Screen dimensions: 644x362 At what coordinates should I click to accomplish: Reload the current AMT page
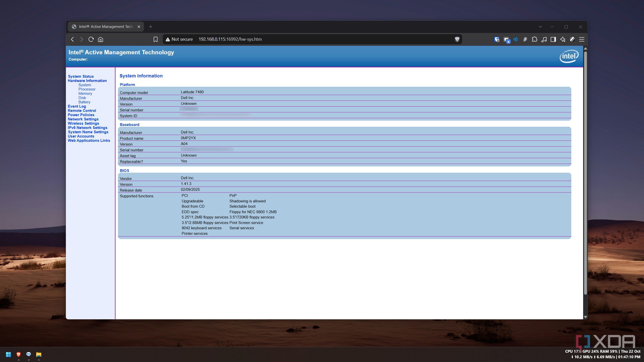click(x=91, y=39)
